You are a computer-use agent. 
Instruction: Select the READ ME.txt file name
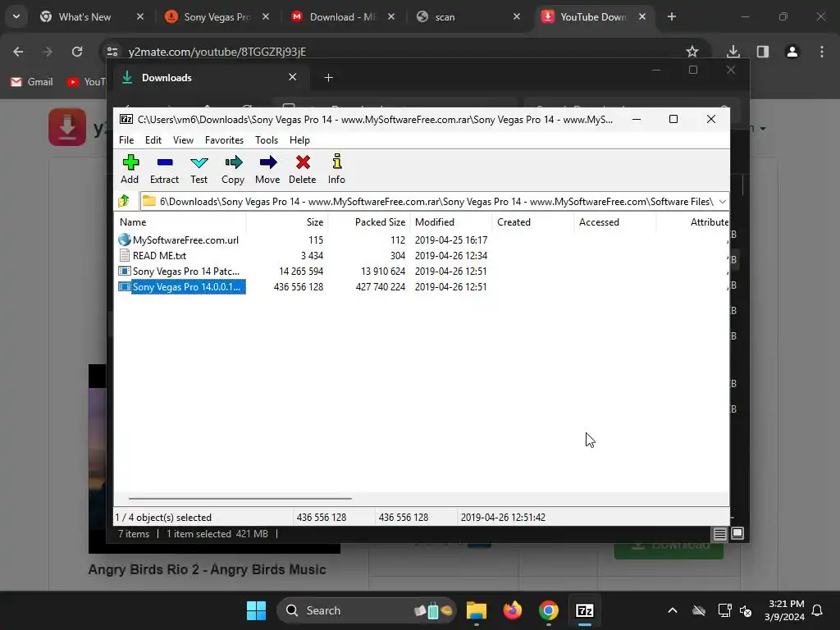pyautogui.click(x=160, y=256)
